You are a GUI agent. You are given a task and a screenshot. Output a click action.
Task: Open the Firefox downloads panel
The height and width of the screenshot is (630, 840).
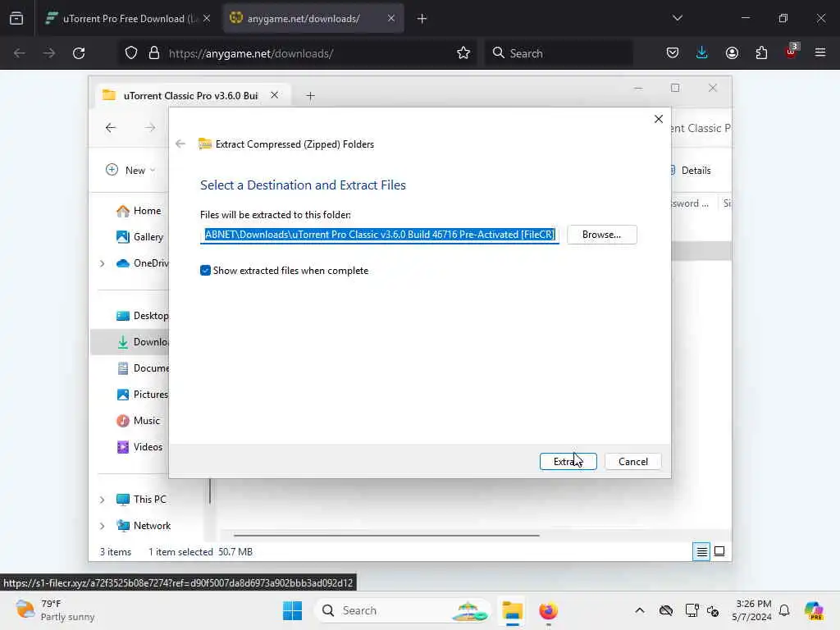tap(702, 53)
